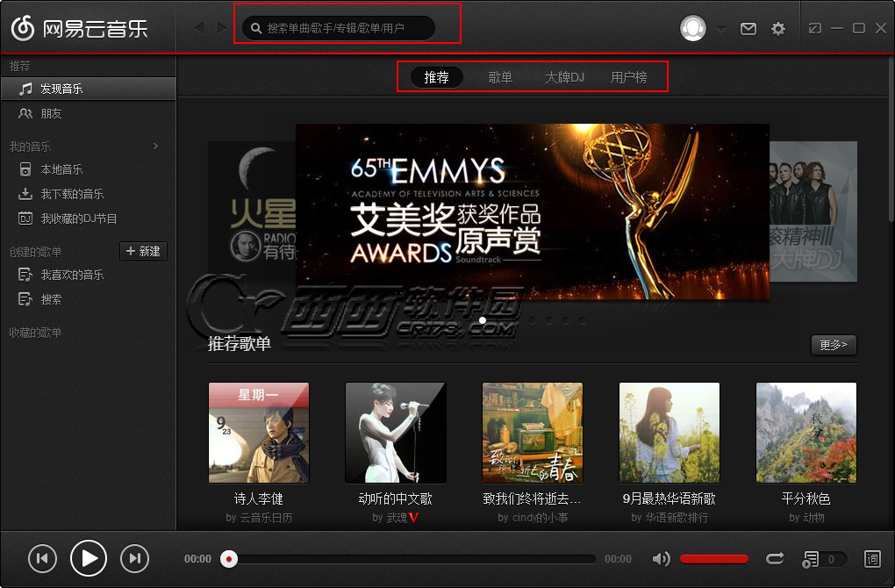Open settings with the gear icon
The height and width of the screenshot is (588, 895).
[x=778, y=29]
